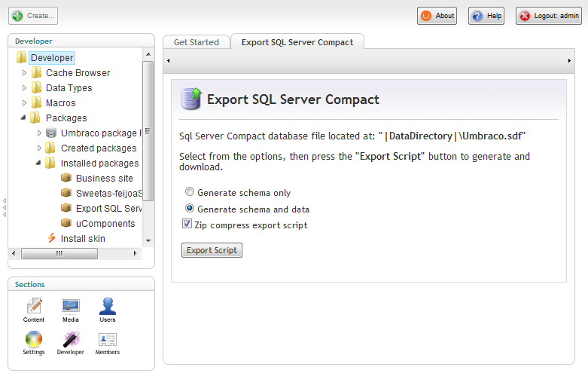Viewport: 588px width, 382px height.
Task: Click the Sweetas-feijoa package box icon
Action: pyautogui.click(x=66, y=192)
